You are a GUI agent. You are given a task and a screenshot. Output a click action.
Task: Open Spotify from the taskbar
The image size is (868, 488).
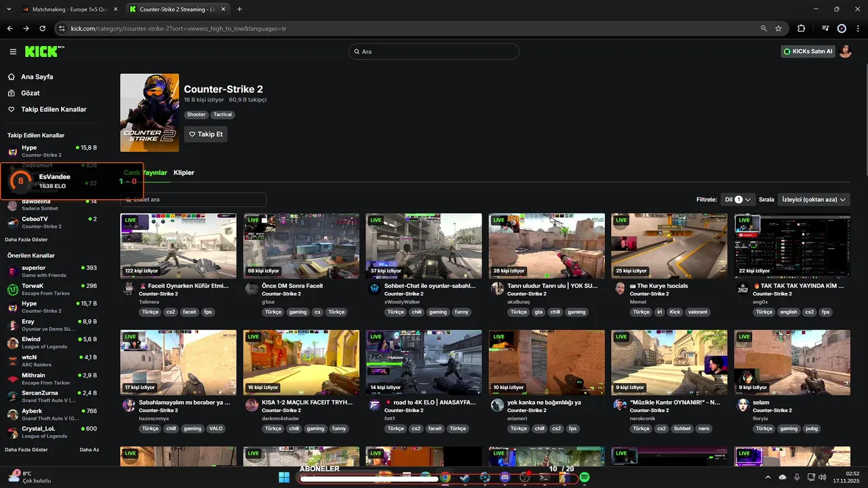(x=585, y=478)
